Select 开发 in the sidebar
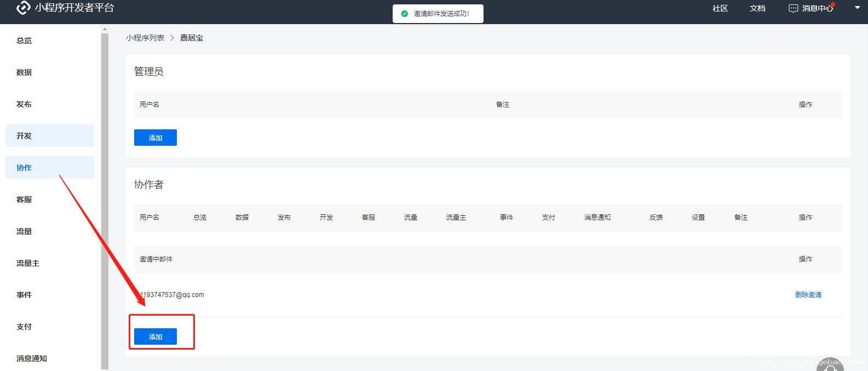 tap(24, 136)
